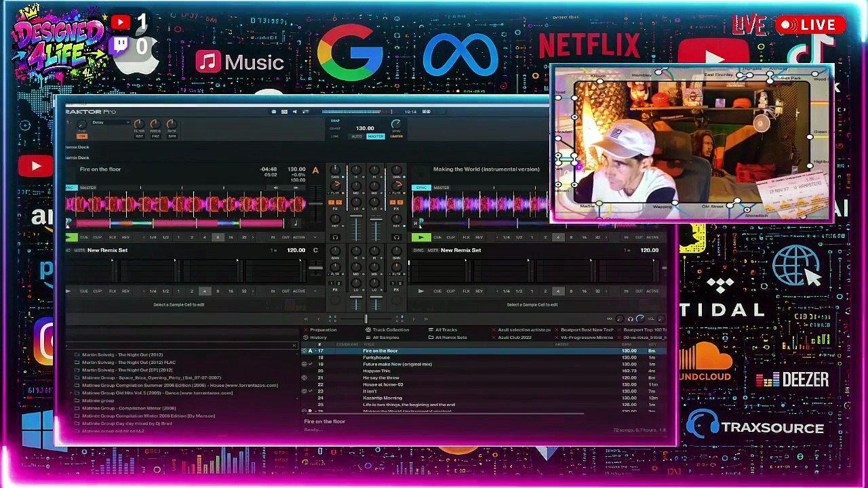The image size is (868, 488).
Task: Open the All Tracks favorite
Action: (442, 330)
